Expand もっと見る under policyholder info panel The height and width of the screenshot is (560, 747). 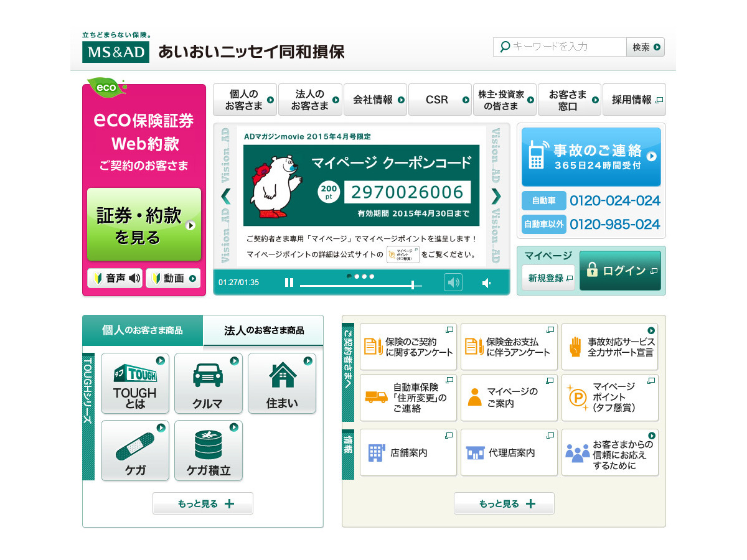pyautogui.click(x=504, y=503)
